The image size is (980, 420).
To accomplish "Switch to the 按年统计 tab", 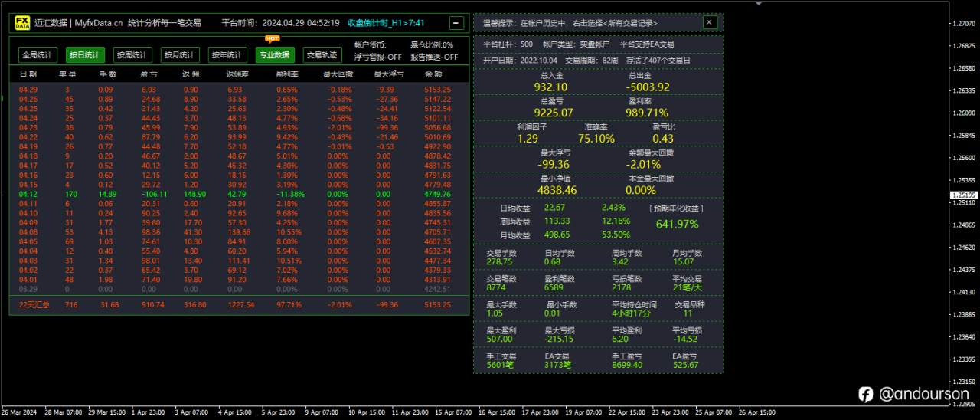I will (x=227, y=55).
